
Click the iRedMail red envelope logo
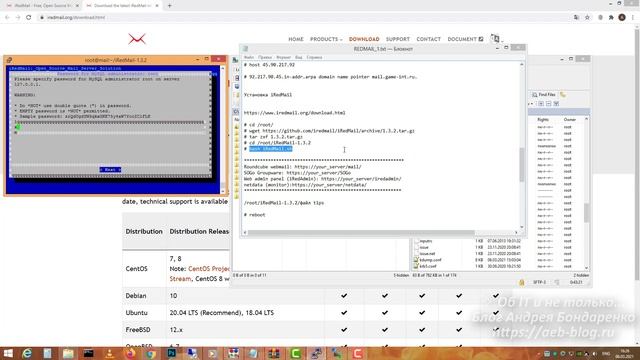137,39
